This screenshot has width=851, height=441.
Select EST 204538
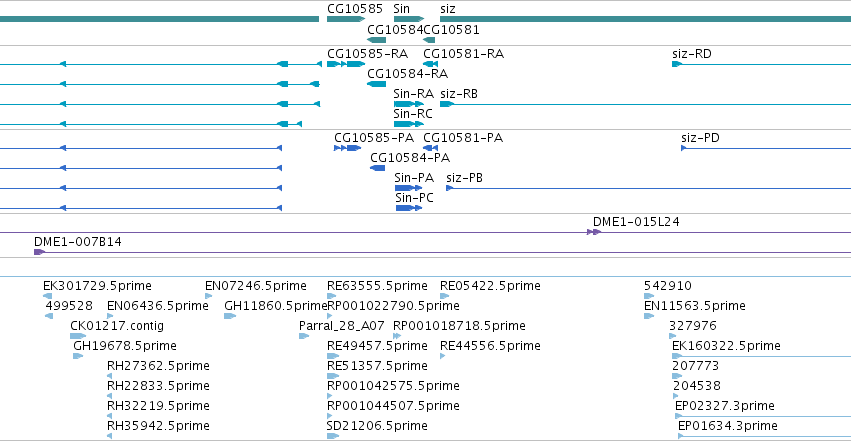pos(676,397)
